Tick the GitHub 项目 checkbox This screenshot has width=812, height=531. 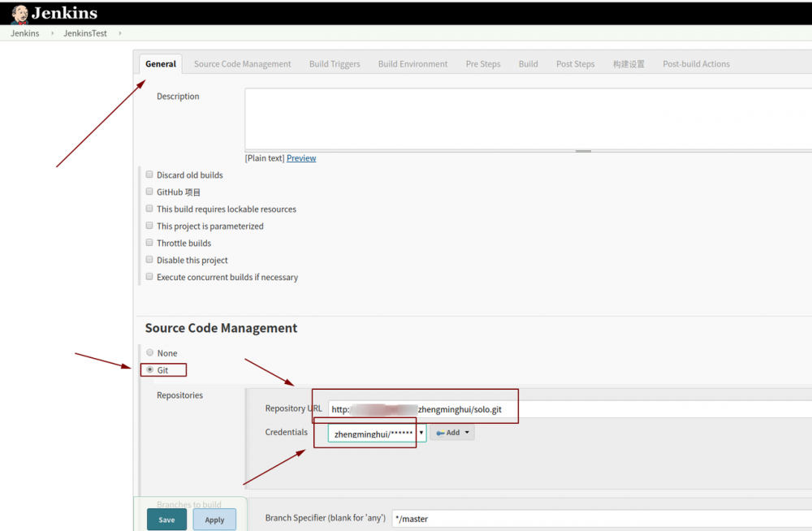pos(149,192)
